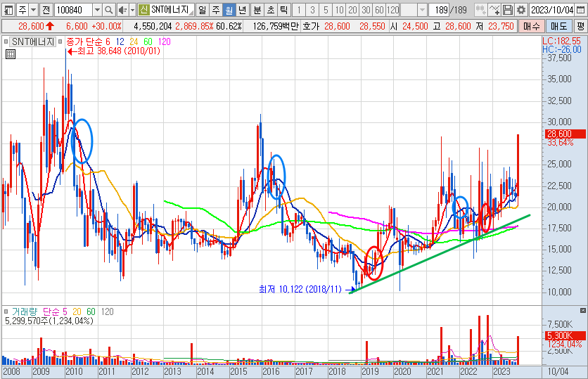Open the calendar picker icon

click(580, 10)
